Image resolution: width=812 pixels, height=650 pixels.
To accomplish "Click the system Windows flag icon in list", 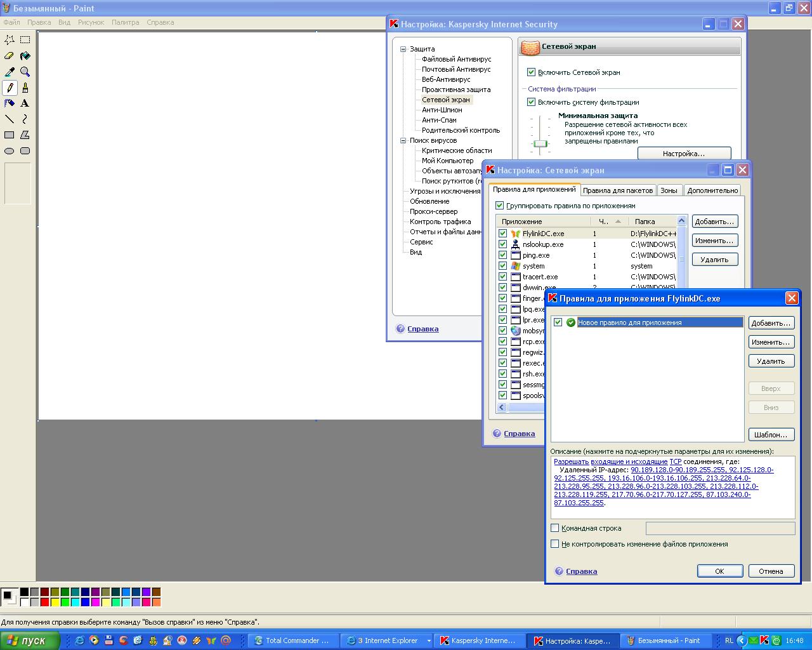I will click(x=516, y=266).
